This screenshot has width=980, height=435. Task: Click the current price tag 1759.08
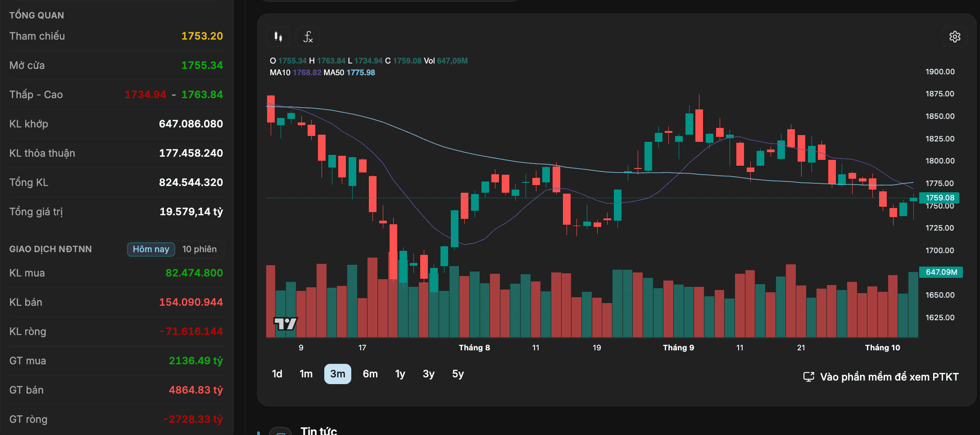pyautogui.click(x=940, y=198)
